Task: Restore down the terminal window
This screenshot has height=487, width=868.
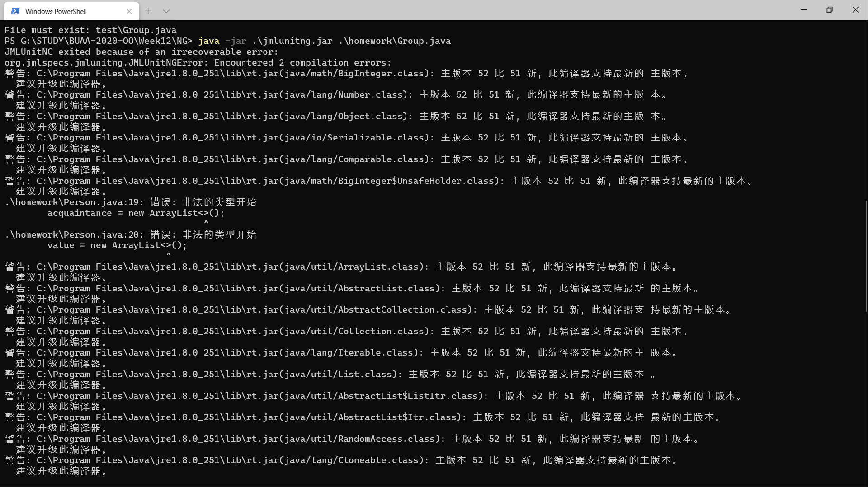Action: tap(829, 9)
